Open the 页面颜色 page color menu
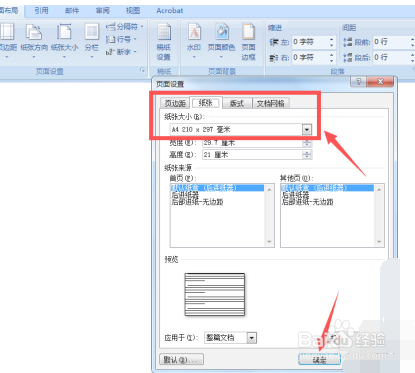Image resolution: width=415 pixels, height=373 pixels. click(x=221, y=40)
